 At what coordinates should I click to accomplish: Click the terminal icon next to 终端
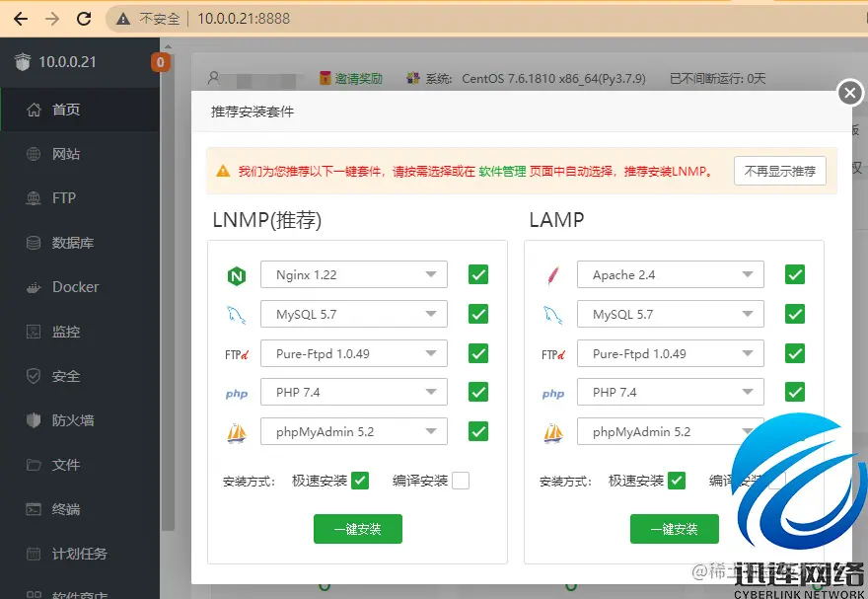pos(34,509)
